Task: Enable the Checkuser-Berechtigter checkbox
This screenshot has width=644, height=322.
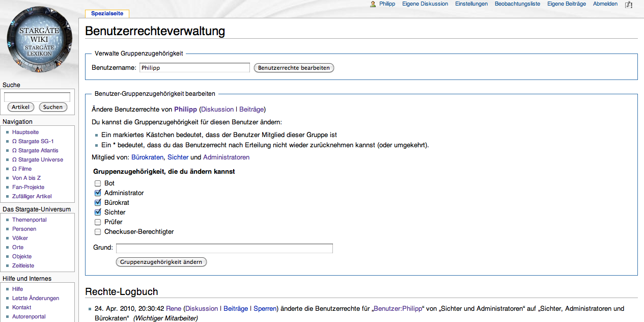Action: pos(98,232)
